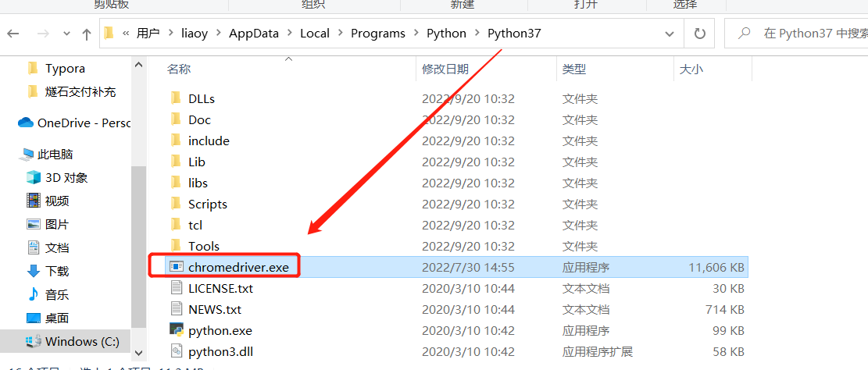Click NEWS.txt document icon
Image resolution: width=868 pixels, height=370 pixels.
[x=176, y=308]
